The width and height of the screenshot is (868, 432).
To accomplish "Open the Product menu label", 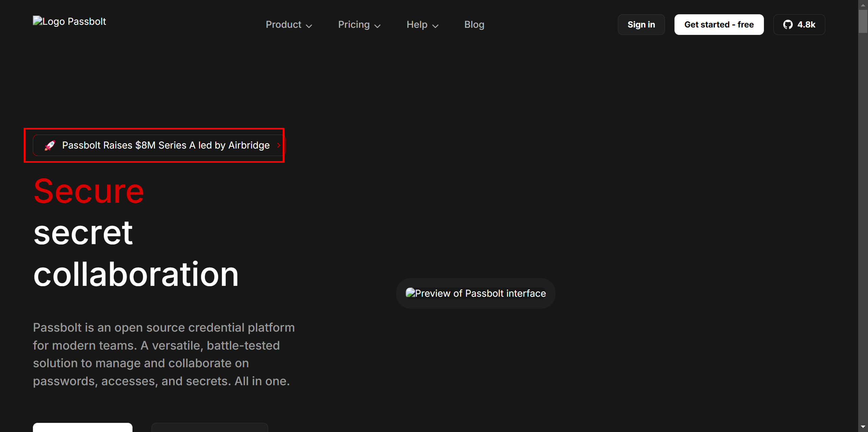I will 283,25.
